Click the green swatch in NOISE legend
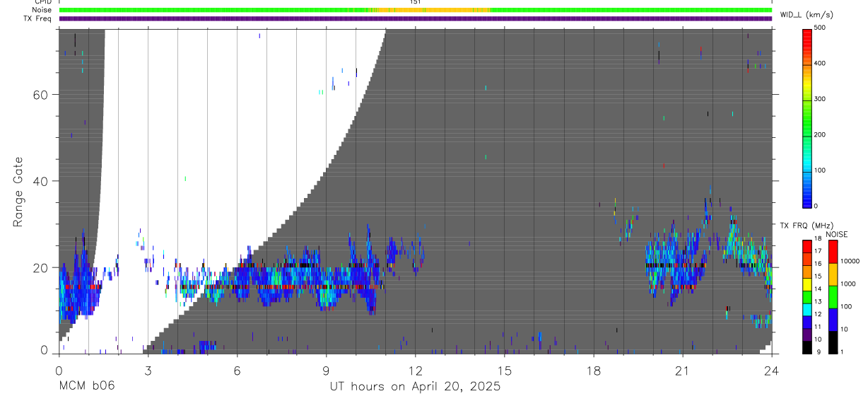Viewport: 868px width, 401px height. pos(833,296)
